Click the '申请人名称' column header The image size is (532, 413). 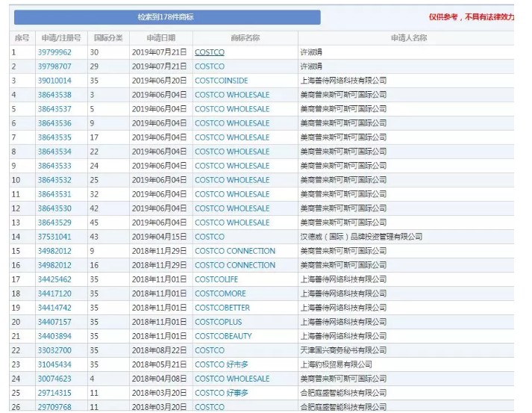point(409,38)
